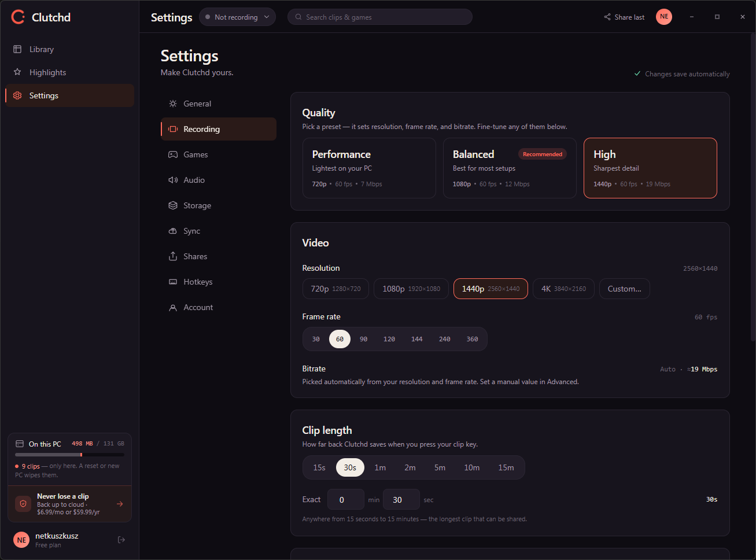Click the NE avatar beside netkuszkusz
The image size is (756, 560).
(x=21, y=540)
